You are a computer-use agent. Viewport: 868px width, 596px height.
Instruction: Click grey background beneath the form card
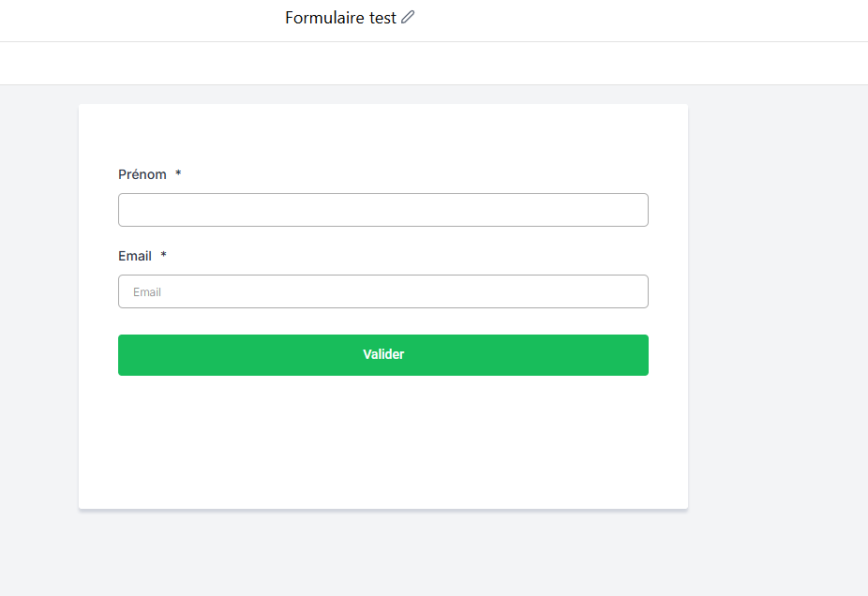(382, 555)
